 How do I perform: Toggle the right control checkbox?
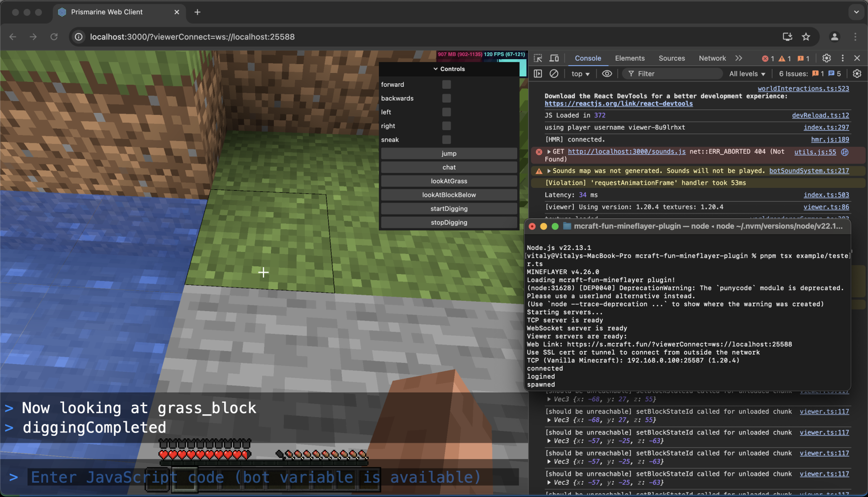pyautogui.click(x=446, y=126)
